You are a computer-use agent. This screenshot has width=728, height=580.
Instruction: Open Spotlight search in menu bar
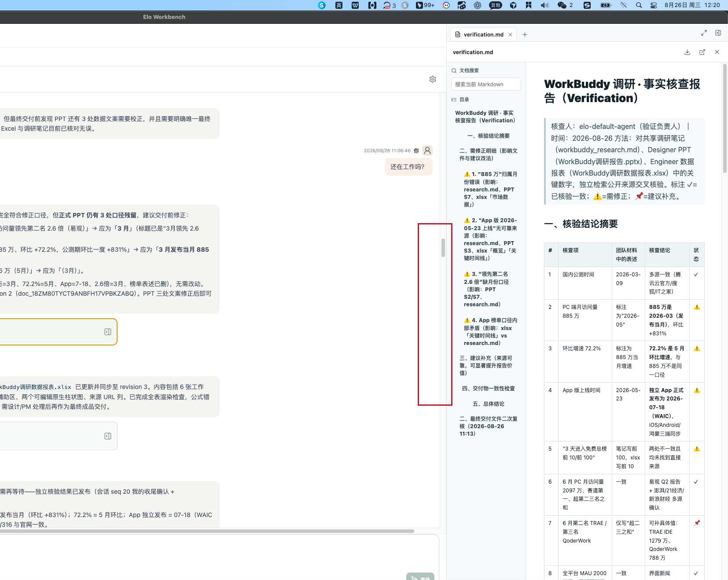(x=639, y=5)
